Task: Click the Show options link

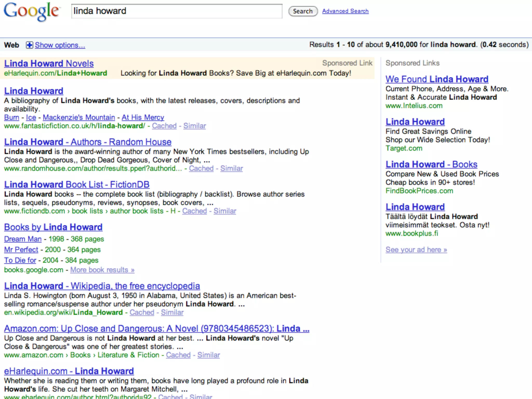Action: pos(60,45)
